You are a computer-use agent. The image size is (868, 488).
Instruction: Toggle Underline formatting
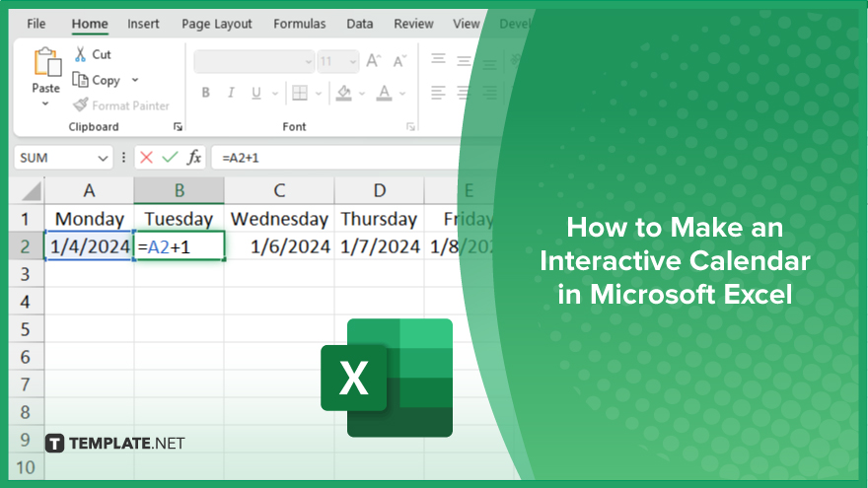tap(255, 93)
